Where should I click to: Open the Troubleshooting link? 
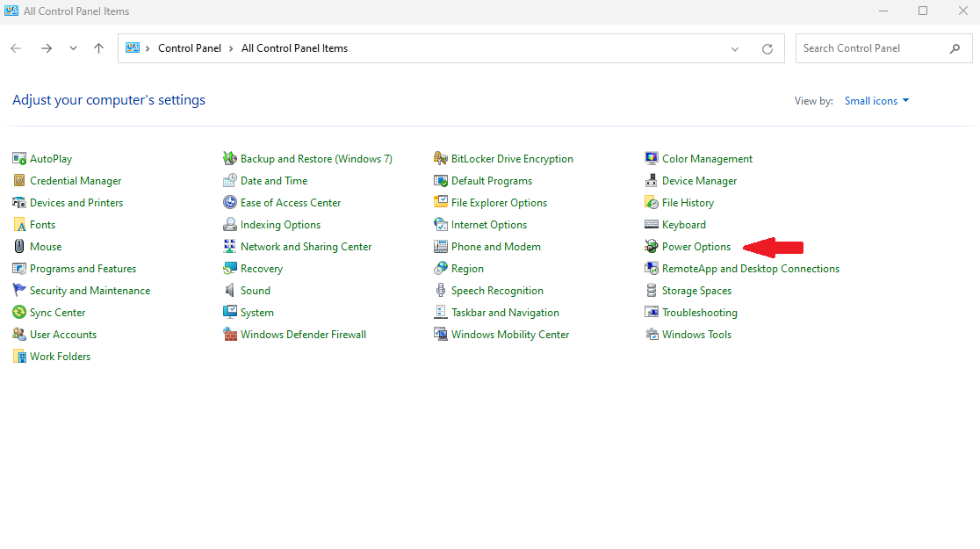click(x=699, y=313)
